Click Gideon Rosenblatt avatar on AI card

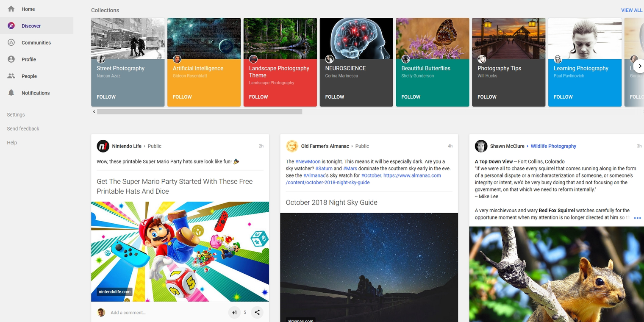click(x=177, y=59)
